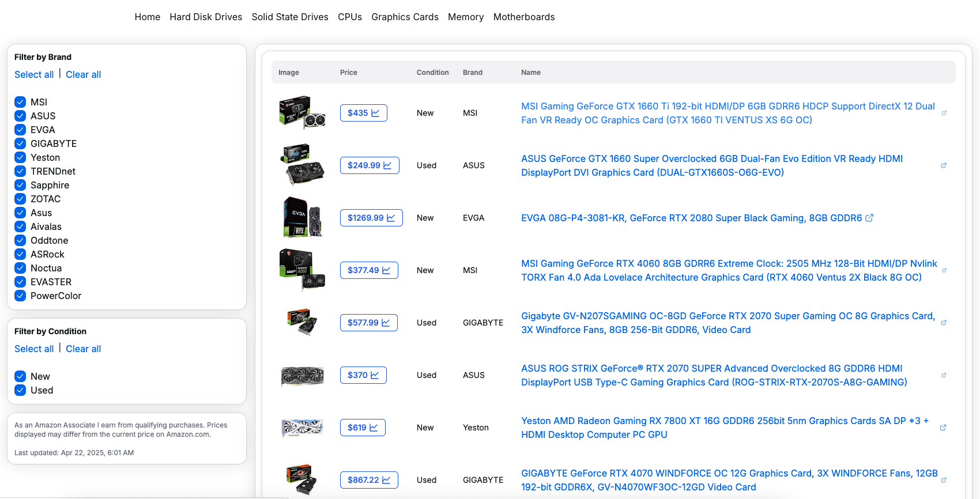This screenshot has height=499, width=980.
Task: Uncheck the EVGA brand filter
Action: point(20,130)
